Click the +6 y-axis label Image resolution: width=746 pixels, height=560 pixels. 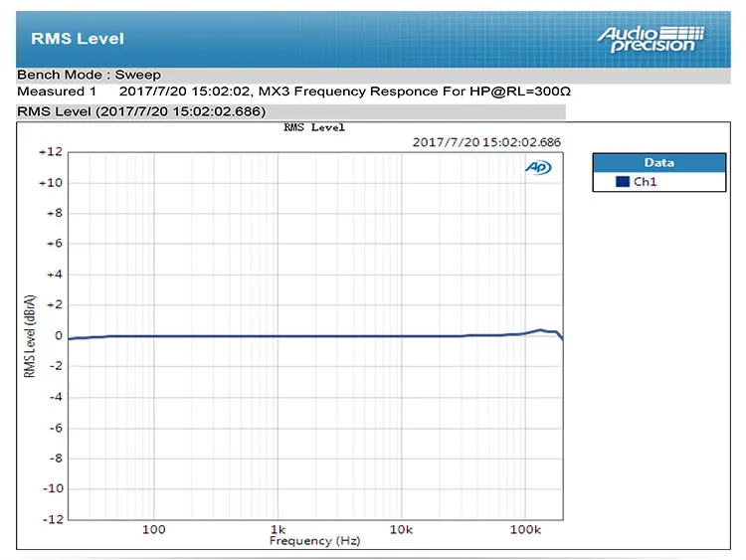(x=55, y=244)
